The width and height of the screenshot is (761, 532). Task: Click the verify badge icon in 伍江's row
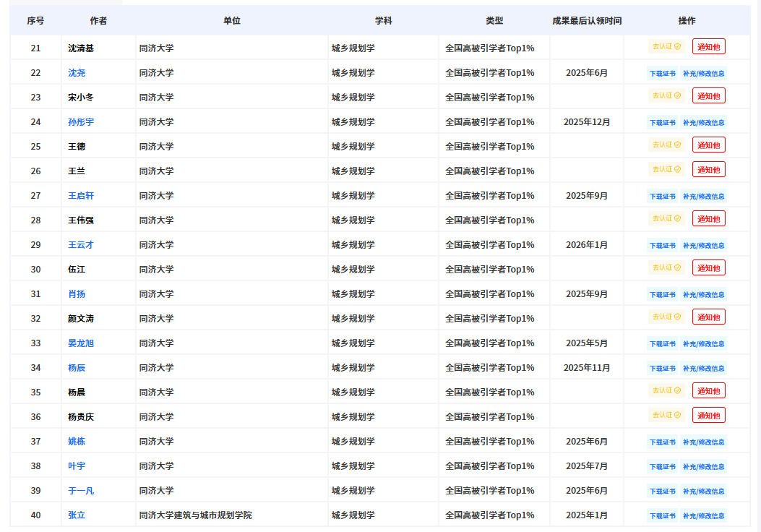tap(676, 267)
